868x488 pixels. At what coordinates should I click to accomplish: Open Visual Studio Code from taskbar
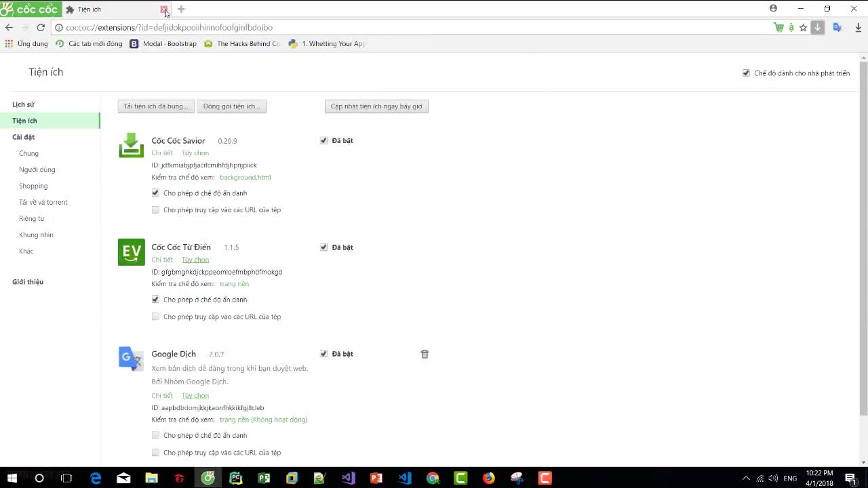[405, 479]
